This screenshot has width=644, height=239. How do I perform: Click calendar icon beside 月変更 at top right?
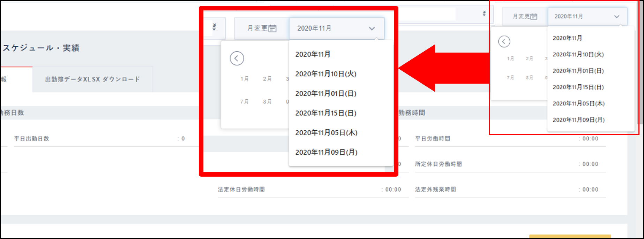[x=533, y=17]
